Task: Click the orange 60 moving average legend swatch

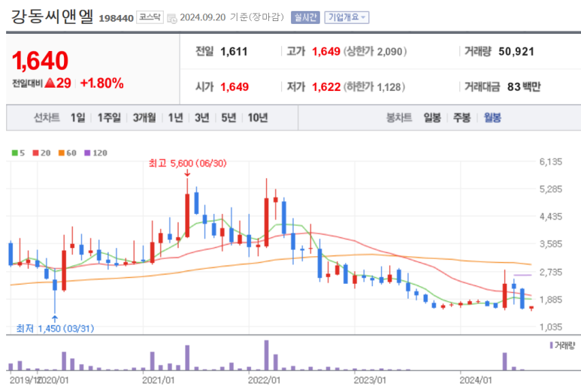Action: point(62,153)
